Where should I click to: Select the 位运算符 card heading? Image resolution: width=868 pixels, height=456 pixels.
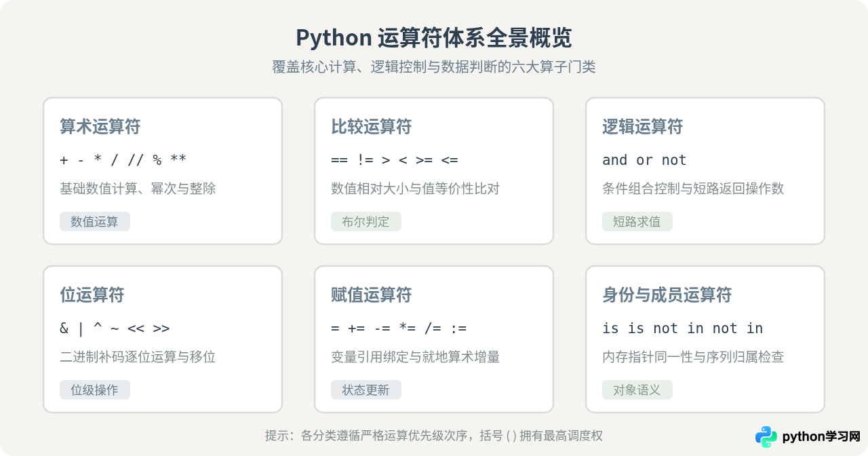[92, 295]
